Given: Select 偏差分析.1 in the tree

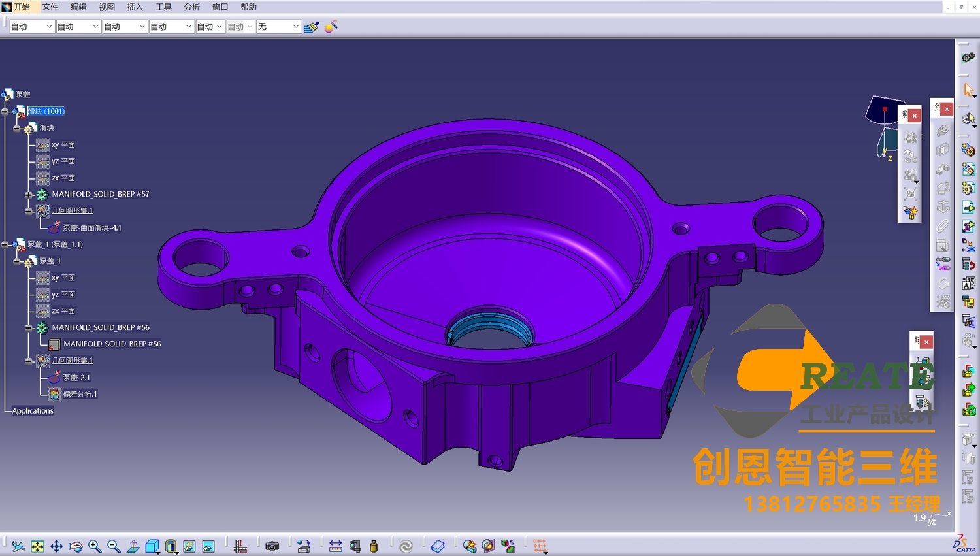Looking at the screenshot, I should [80, 394].
